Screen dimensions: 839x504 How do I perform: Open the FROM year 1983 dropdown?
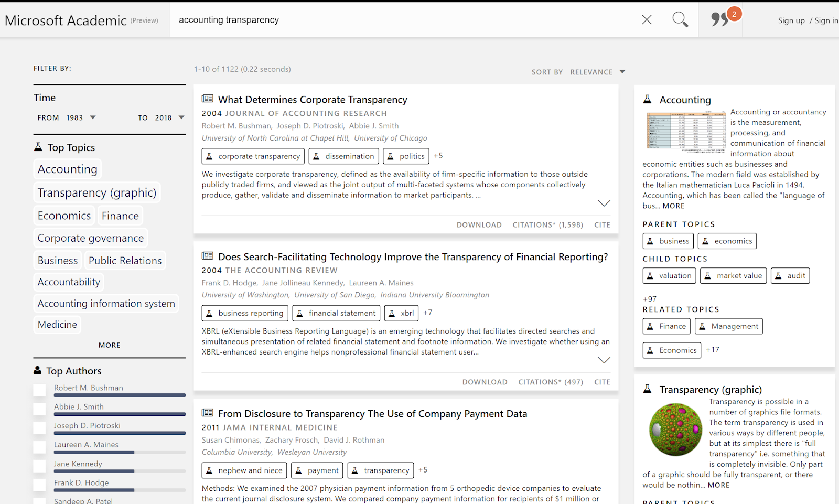click(81, 117)
